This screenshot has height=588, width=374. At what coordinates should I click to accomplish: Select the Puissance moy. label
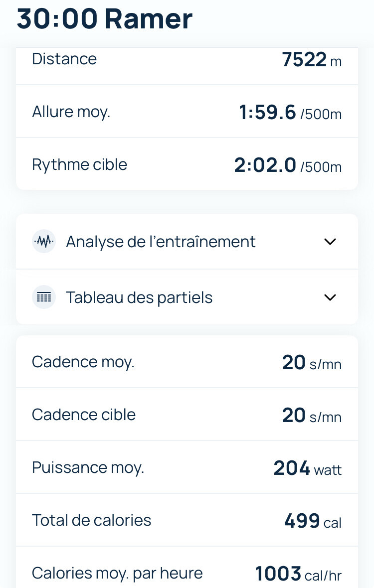(x=88, y=467)
